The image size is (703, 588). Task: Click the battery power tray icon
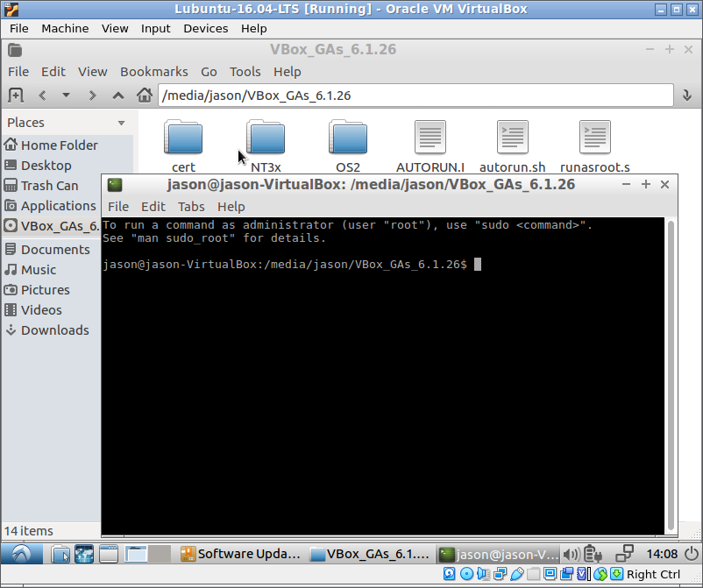593,555
